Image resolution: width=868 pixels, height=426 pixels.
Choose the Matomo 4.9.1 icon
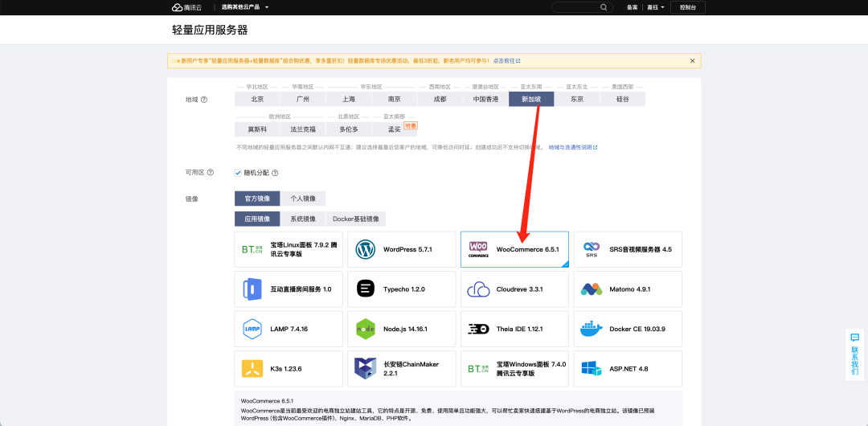tap(592, 289)
